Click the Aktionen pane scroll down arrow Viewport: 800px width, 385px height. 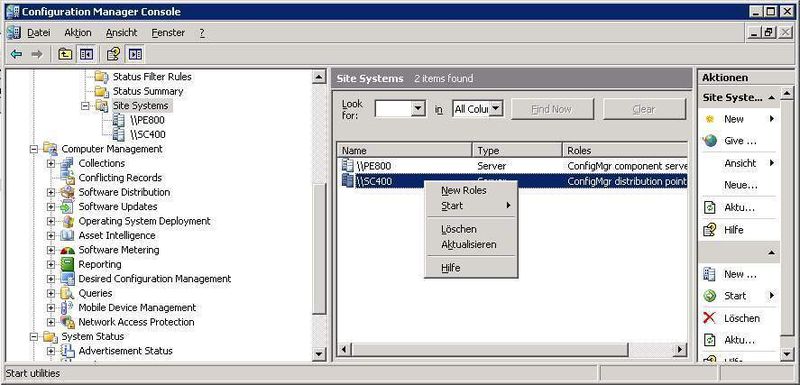[786, 355]
